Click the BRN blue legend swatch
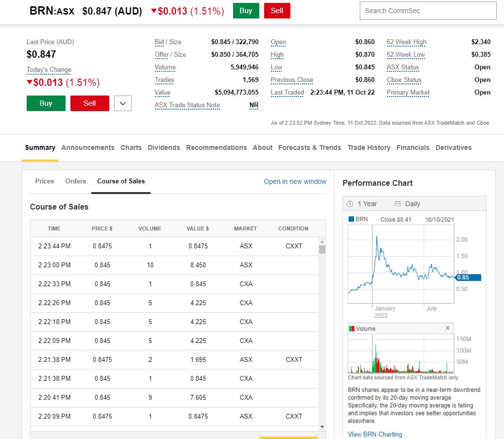 [352, 219]
